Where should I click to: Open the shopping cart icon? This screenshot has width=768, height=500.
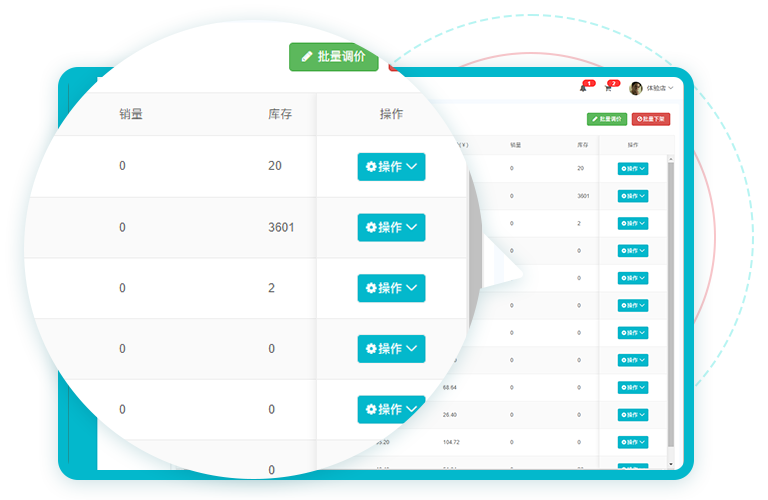point(608,89)
